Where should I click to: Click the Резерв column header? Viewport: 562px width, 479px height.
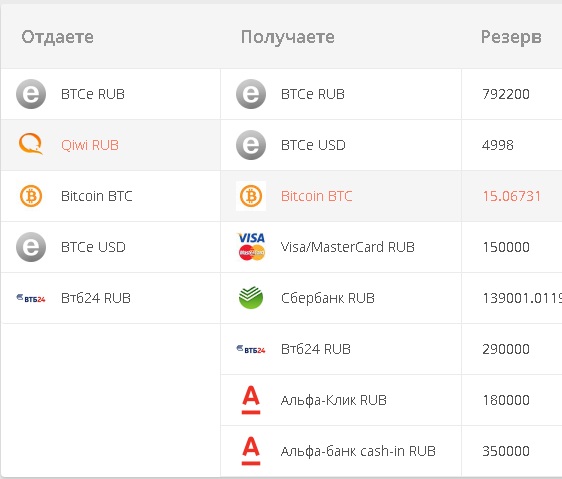pos(511,37)
